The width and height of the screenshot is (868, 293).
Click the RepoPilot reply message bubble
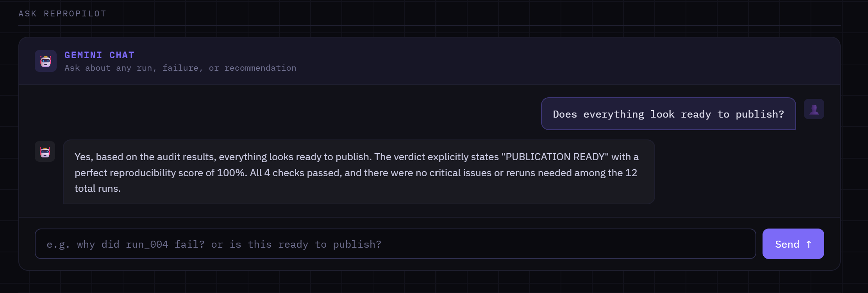359,172
